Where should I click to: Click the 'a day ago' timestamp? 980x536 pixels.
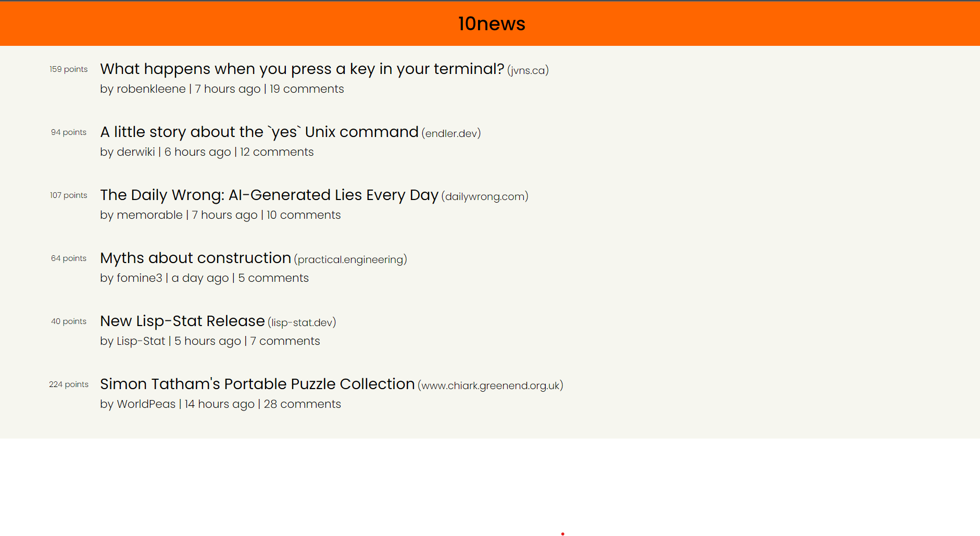tap(200, 278)
